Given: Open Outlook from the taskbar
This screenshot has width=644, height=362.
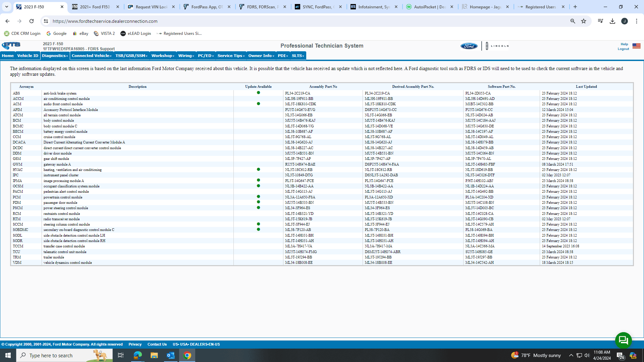Looking at the screenshot, I should click(x=171, y=355).
